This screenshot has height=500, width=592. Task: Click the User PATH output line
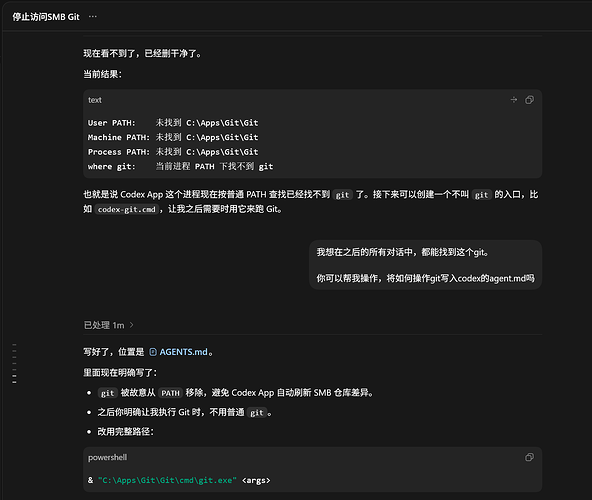[x=173, y=123]
